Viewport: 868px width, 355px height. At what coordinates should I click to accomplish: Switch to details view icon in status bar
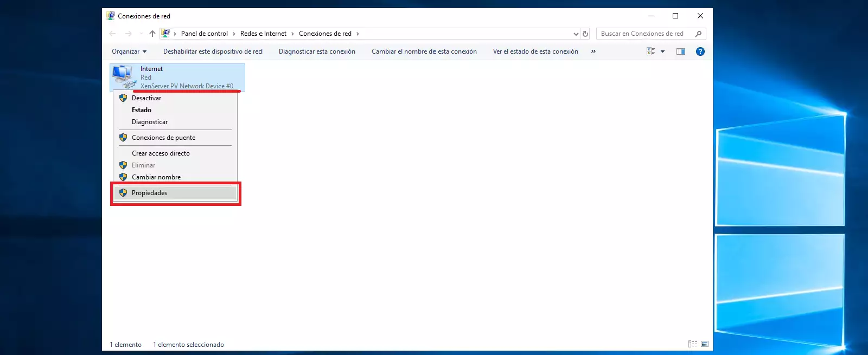point(693,344)
